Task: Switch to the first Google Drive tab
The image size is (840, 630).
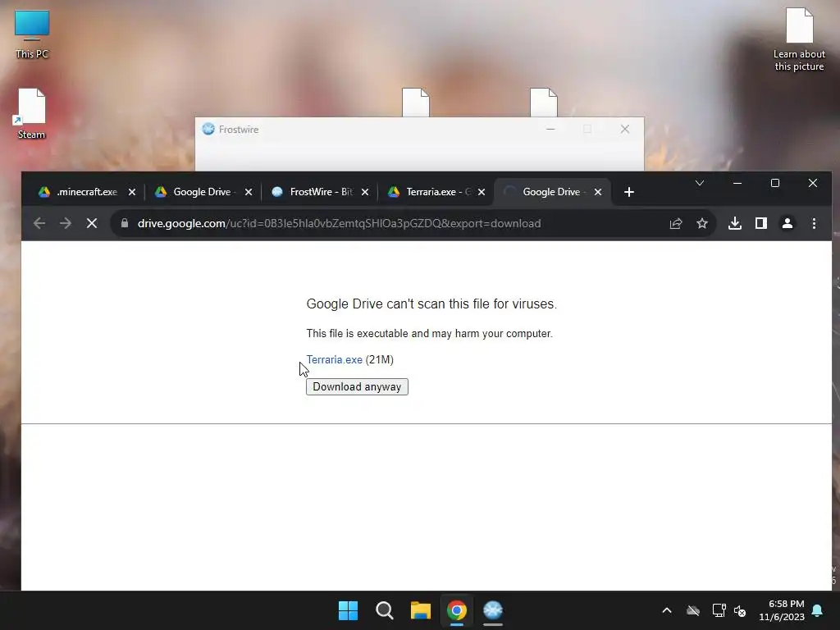Action: (197, 192)
